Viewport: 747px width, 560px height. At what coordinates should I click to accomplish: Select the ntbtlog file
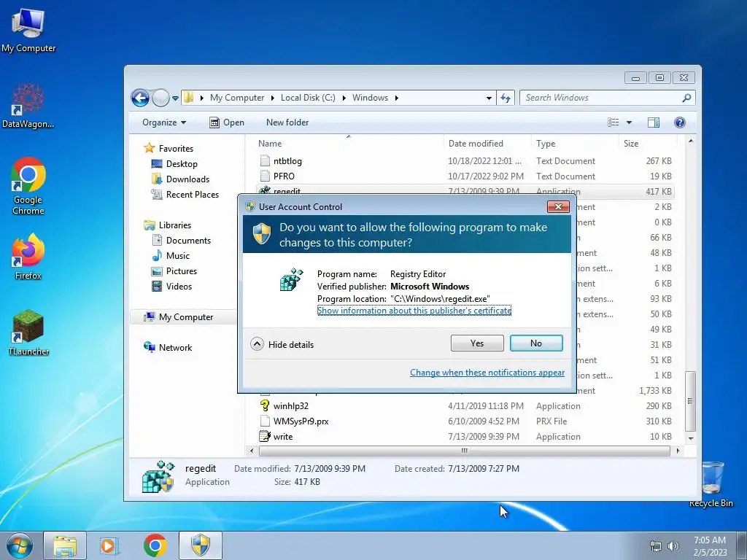click(x=287, y=161)
